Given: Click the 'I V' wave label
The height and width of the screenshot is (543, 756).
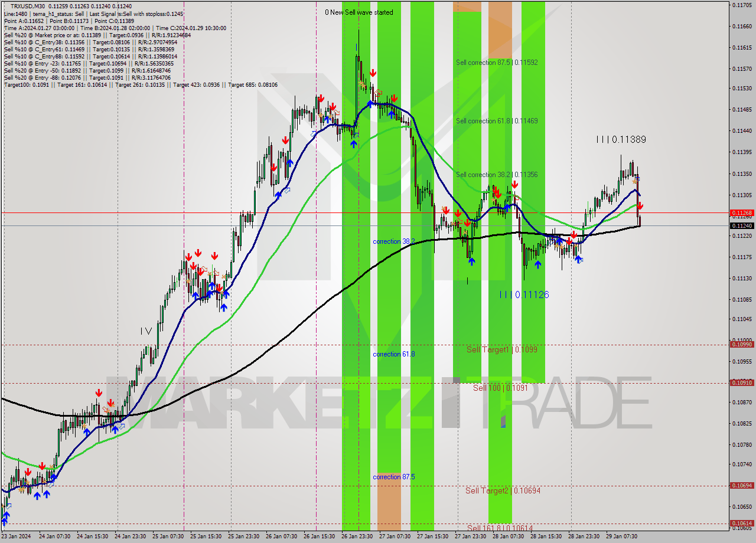Looking at the screenshot, I should (146, 332).
